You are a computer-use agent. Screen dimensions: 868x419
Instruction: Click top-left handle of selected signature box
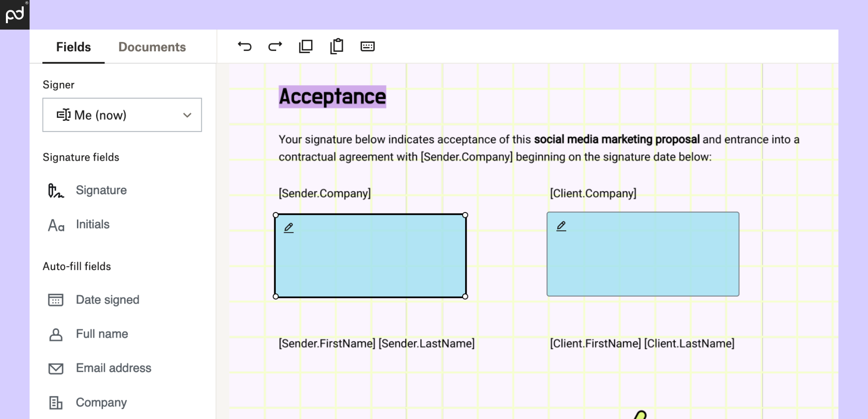click(x=276, y=215)
